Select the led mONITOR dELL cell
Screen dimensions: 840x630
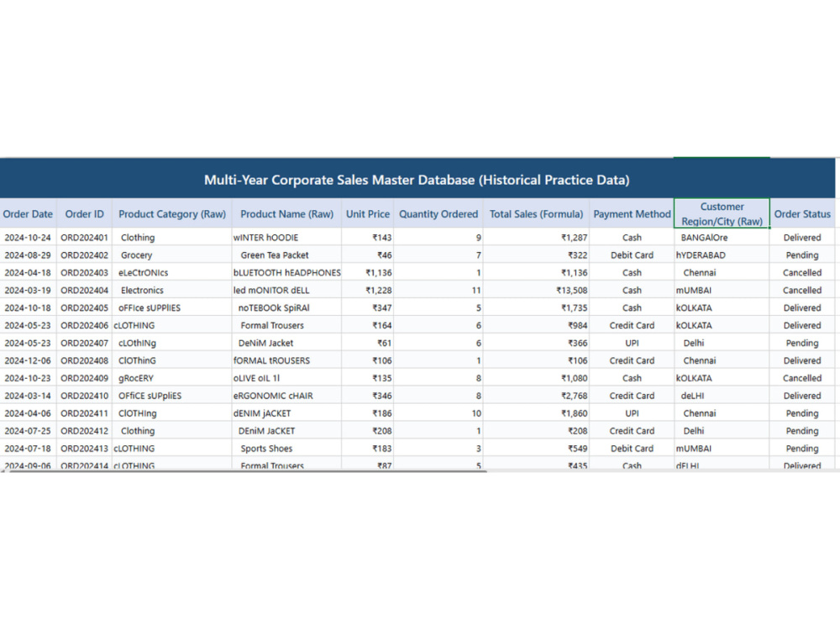click(286, 291)
